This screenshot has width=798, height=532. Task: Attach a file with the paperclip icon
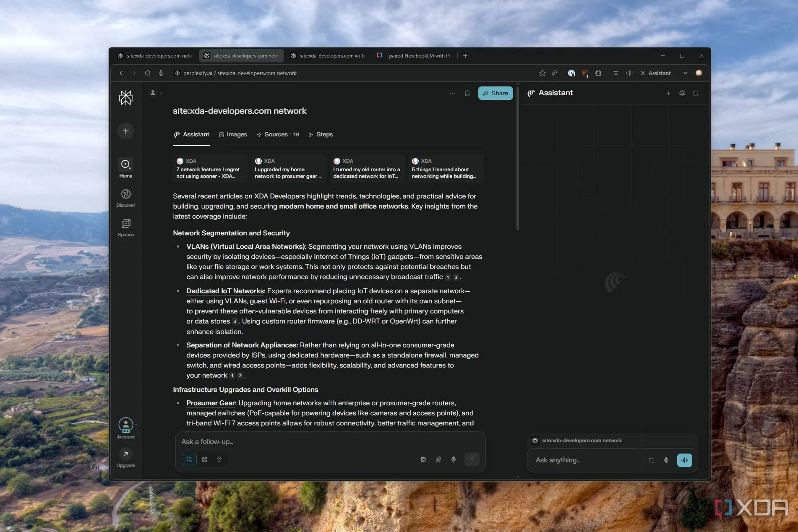coord(438,459)
